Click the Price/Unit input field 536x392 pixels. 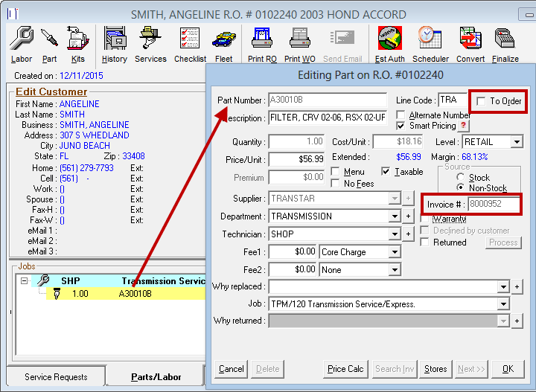point(296,159)
